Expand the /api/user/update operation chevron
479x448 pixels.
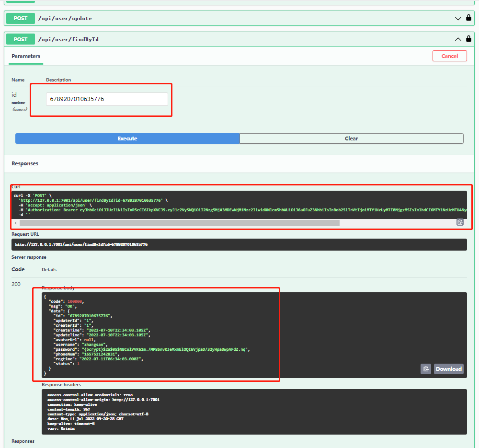click(457, 18)
